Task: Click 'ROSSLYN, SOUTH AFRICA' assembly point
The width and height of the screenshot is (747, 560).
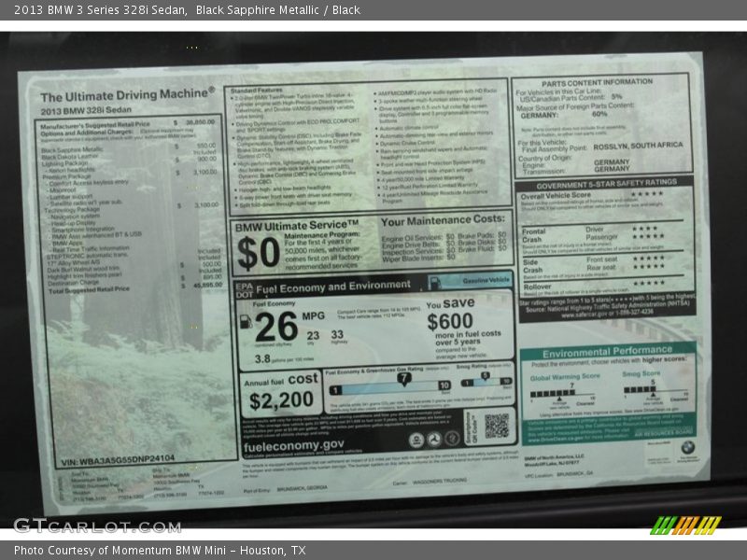Action: (638, 146)
